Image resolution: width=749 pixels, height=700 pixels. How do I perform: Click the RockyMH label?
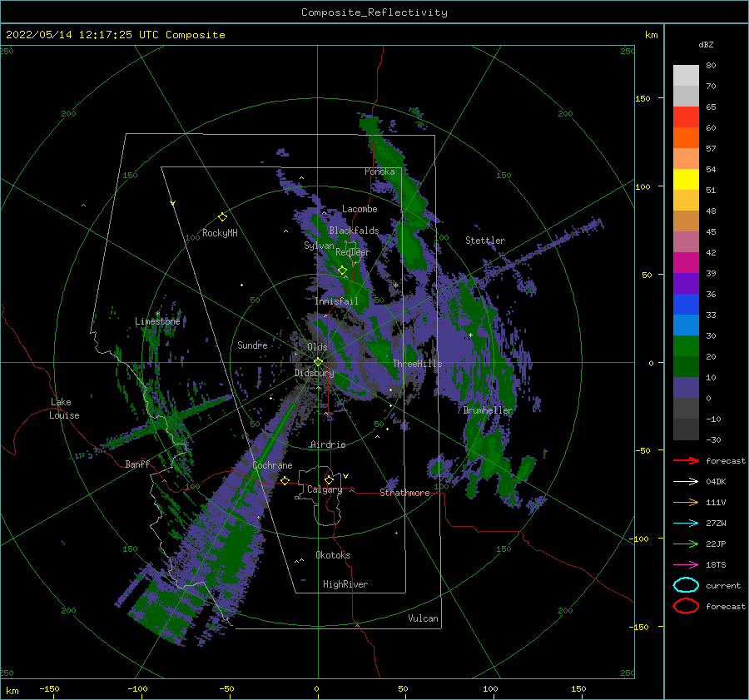click(x=220, y=233)
